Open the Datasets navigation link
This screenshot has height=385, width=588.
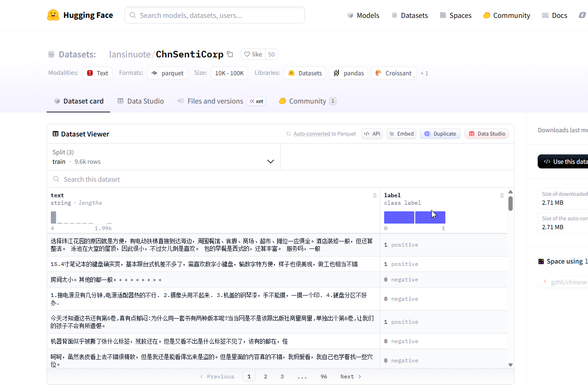pos(410,15)
